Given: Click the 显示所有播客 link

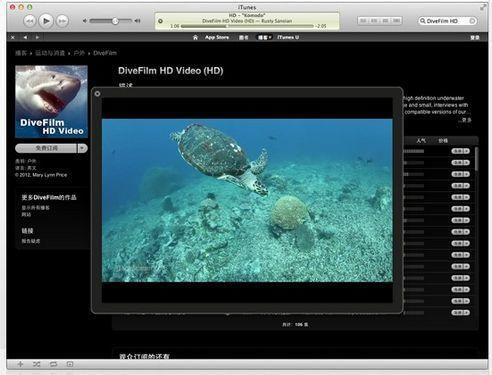Looking at the screenshot, I should point(36,207).
